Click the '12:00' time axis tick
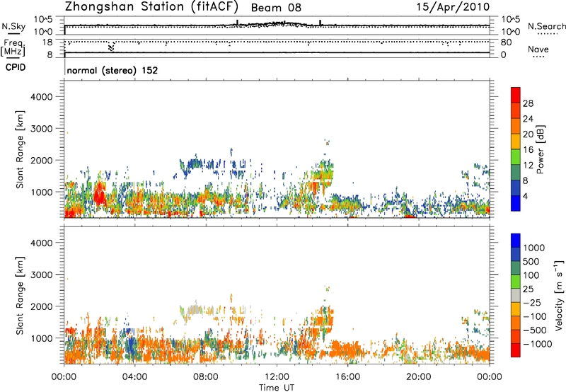Image resolution: width=566 pixels, height=392 pixels. (277, 377)
